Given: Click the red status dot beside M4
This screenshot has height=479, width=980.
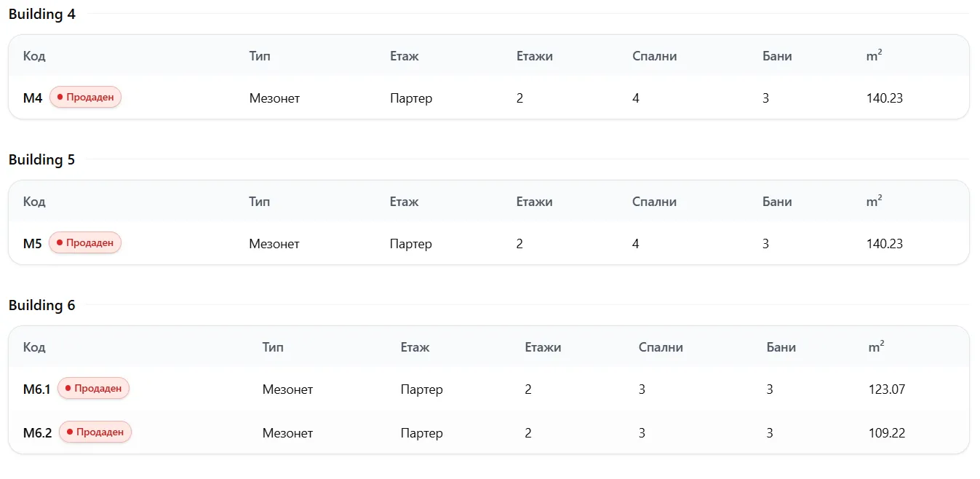Looking at the screenshot, I should [60, 97].
